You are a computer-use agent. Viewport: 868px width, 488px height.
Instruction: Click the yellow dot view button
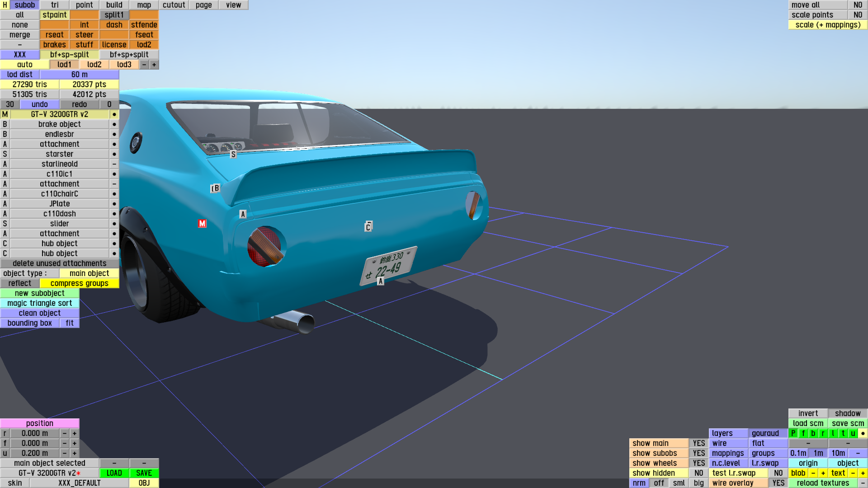(863, 433)
